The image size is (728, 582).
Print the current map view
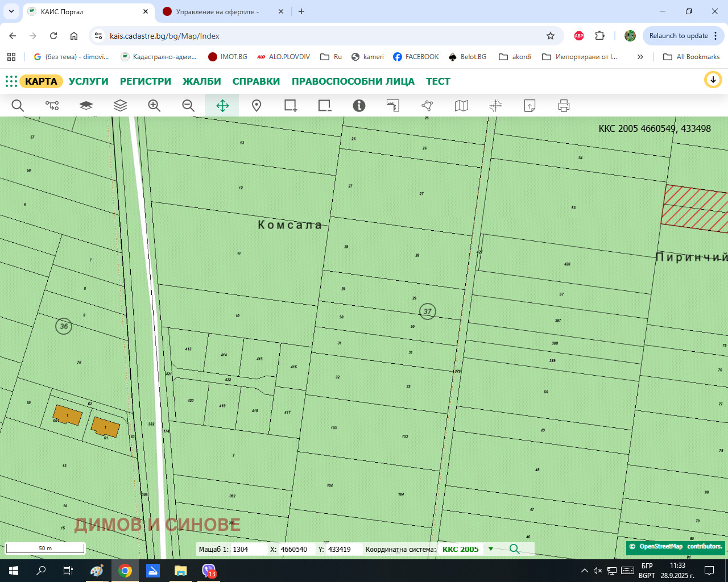pos(564,106)
